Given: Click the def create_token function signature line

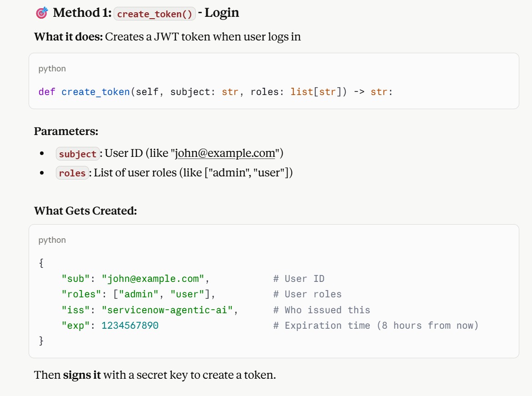Looking at the screenshot, I should click(215, 92).
